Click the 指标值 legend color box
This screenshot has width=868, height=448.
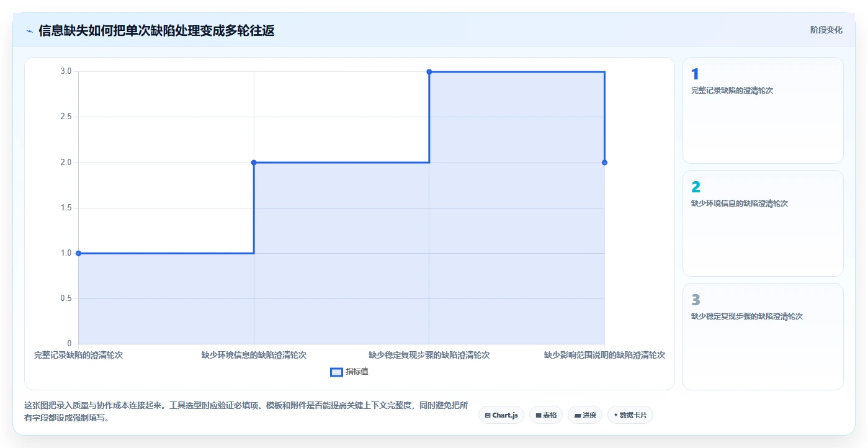pos(336,372)
